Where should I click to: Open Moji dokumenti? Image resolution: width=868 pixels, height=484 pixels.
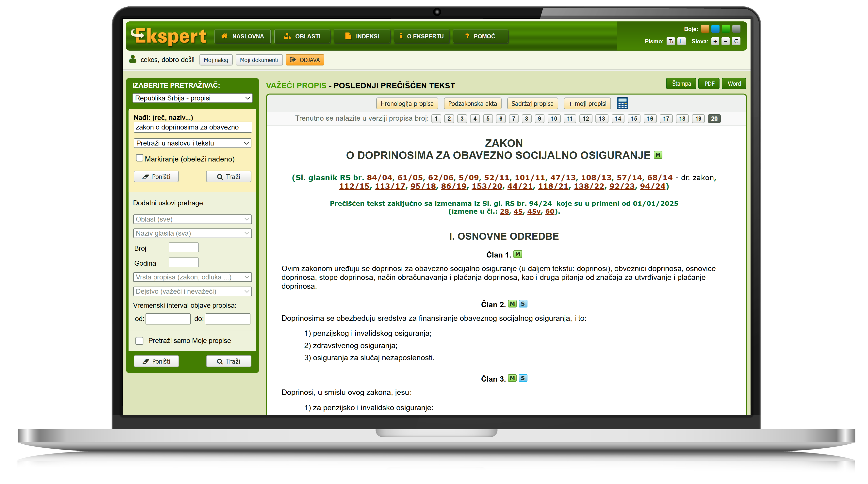259,60
